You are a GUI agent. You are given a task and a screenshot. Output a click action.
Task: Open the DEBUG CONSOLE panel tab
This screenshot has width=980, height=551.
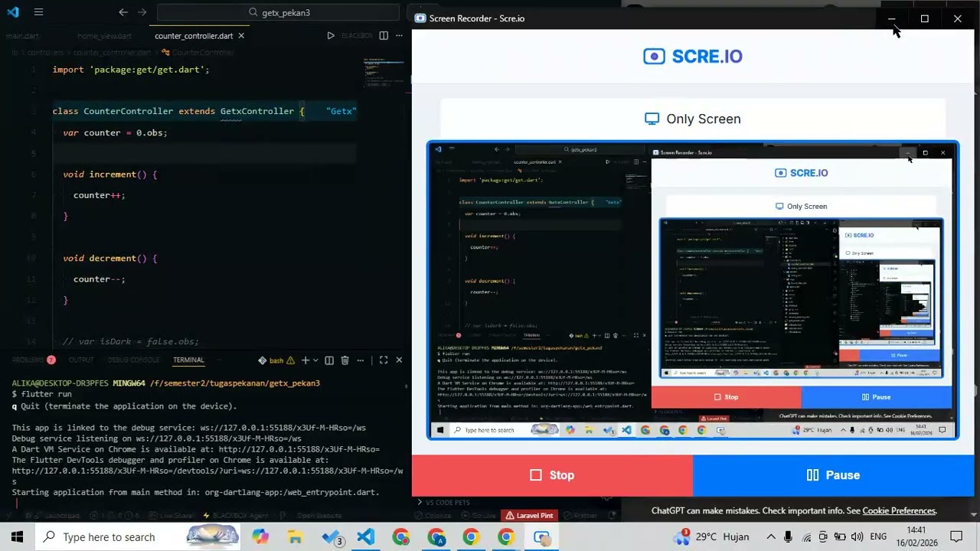[133, 360]
